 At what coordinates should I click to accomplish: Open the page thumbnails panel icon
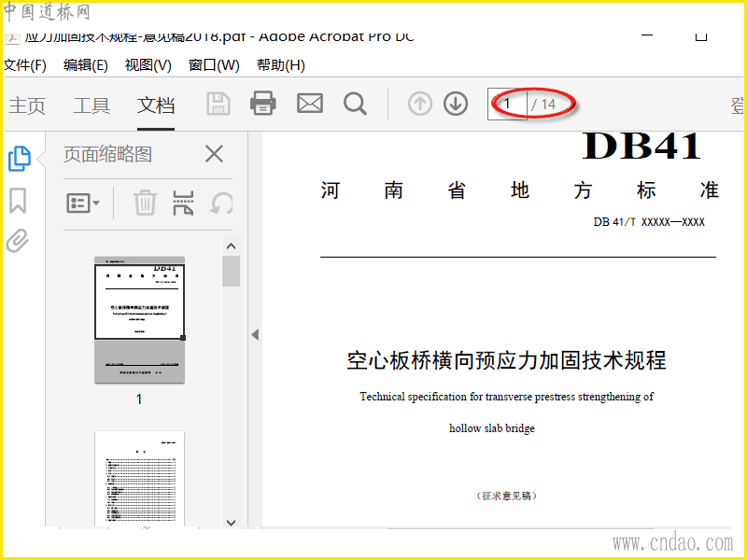tap(20, 159)
